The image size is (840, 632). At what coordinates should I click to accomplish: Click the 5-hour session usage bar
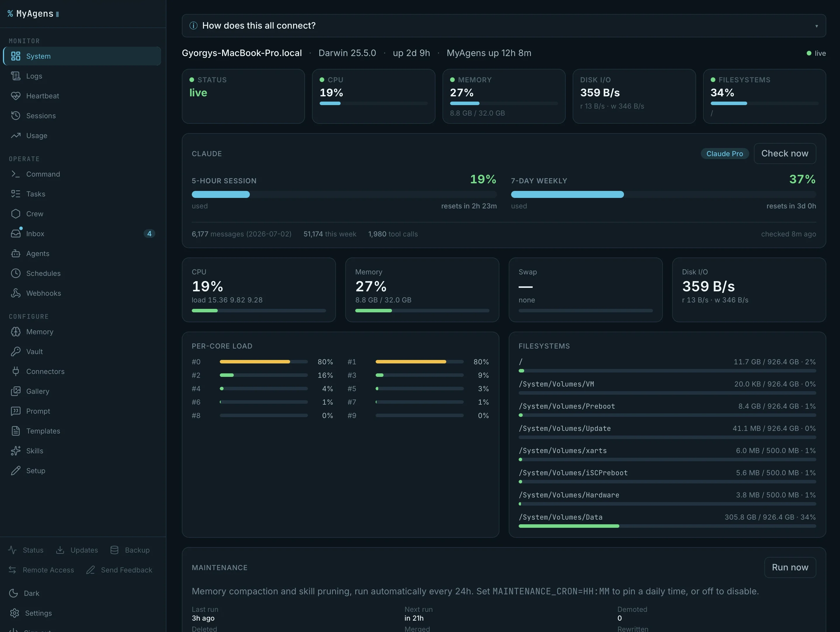tap(344, 194)
